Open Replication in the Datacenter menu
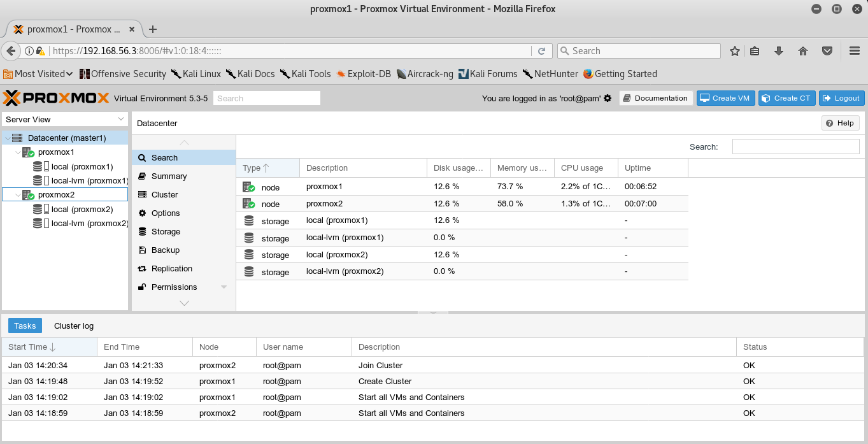This screenshot has height=444, width=868. pyautogui.click(x=184, y=268)
